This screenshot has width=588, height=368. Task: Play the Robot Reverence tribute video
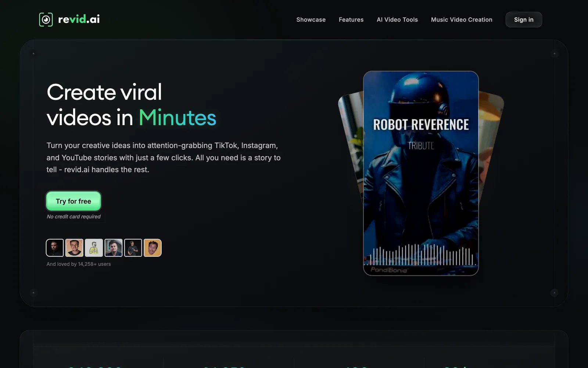tap(421, 172)
